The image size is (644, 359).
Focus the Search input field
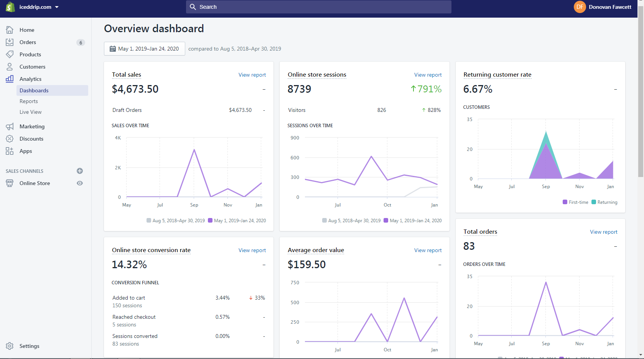tap(318, 7)
